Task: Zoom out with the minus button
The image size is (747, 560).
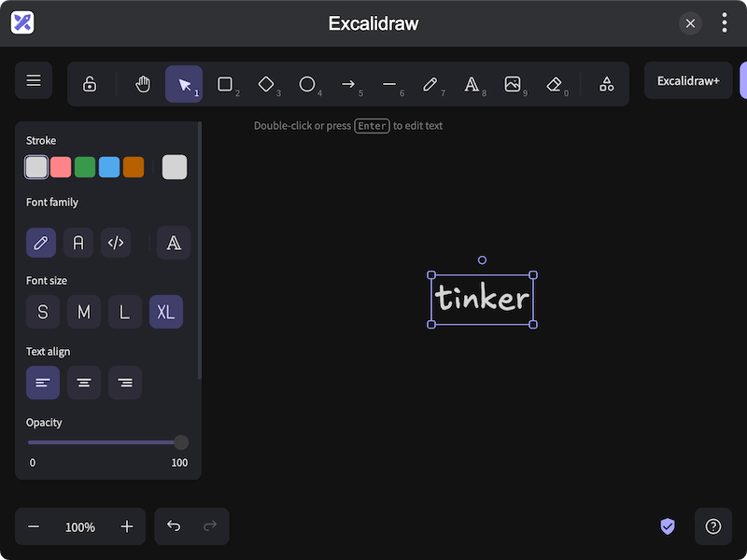Action: click(34, 526)
